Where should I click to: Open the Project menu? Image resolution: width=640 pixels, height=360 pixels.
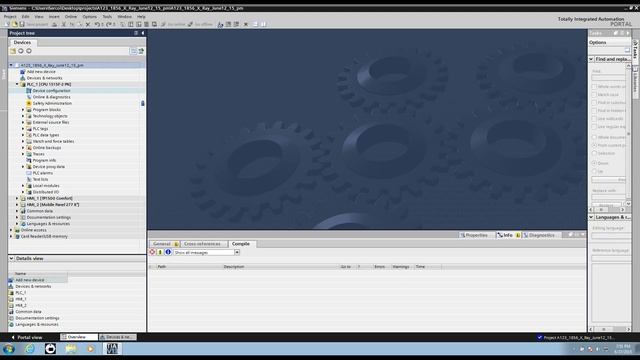click(x=10, y=17)
